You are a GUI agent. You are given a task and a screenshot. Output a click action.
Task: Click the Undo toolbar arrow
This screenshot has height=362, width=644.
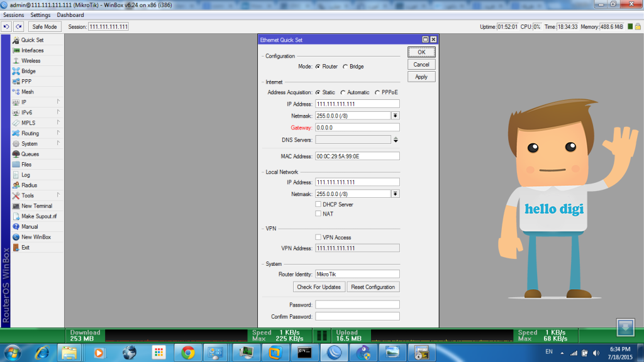pos(6,26)
